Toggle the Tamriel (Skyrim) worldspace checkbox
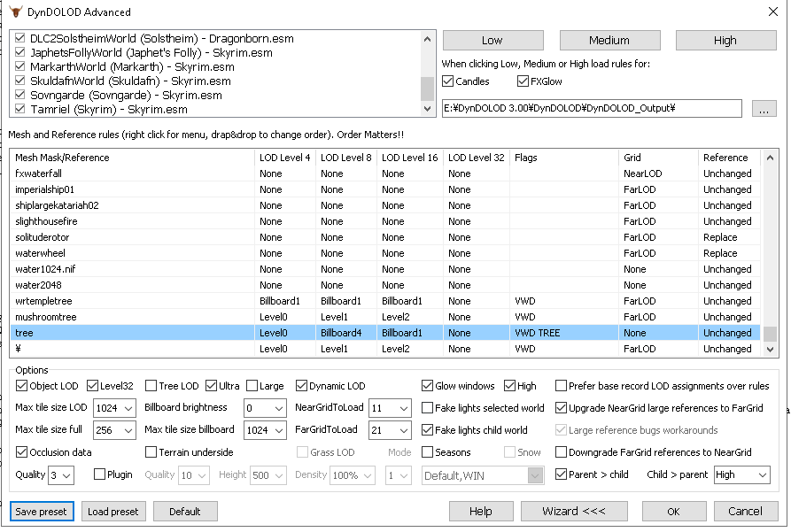The width and height of the screenshot is (791, 532). [20, 108]
